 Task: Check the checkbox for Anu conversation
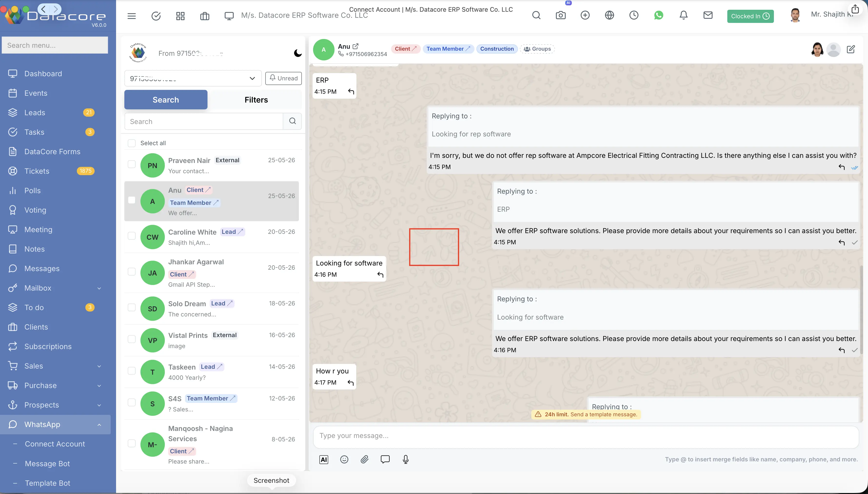(x=131, y=200)
